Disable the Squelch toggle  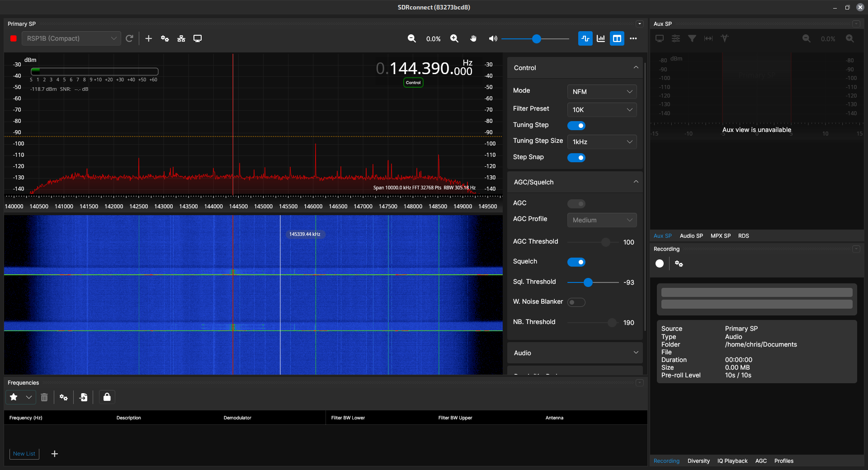[576, 262]
